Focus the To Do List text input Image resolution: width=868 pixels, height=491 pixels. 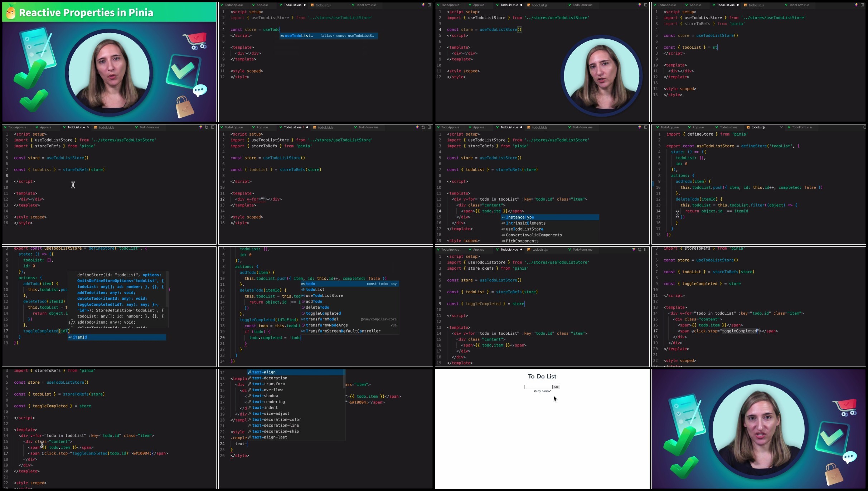click(538, 387)
